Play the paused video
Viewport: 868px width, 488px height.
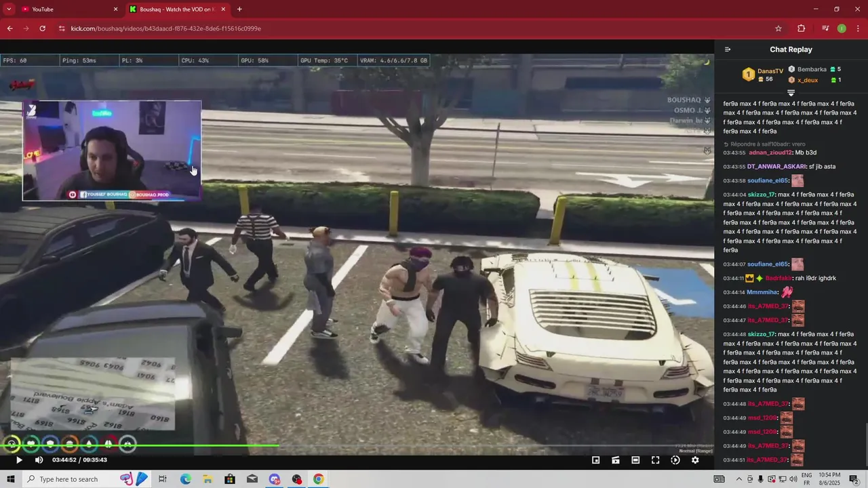19,460
